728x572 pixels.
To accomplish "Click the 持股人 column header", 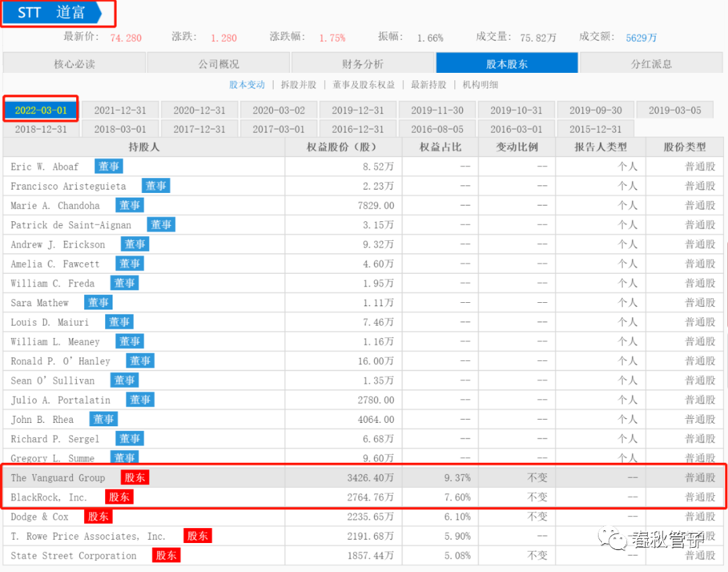I will coord(144,147).
